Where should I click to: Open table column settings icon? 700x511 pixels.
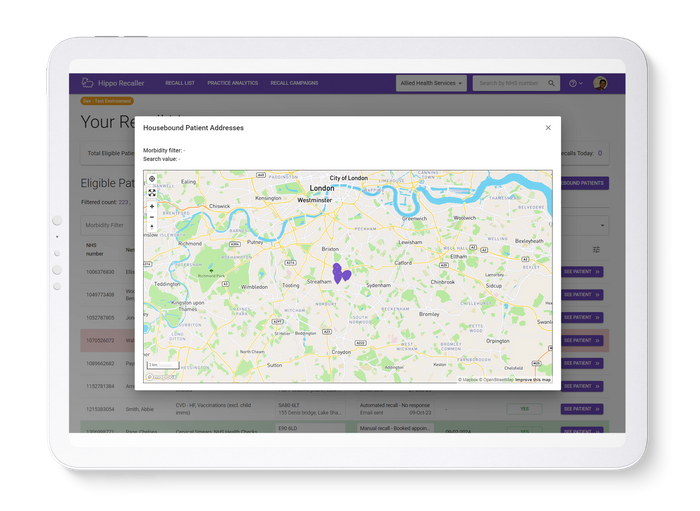click(x=596, y=249)
